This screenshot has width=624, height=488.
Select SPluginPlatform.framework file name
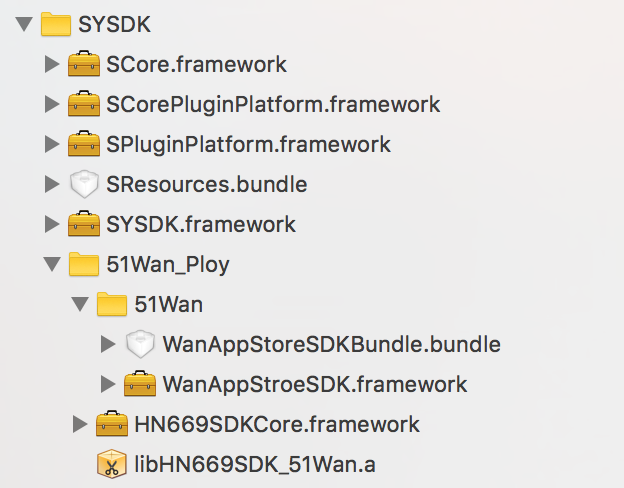pos(248,144)
